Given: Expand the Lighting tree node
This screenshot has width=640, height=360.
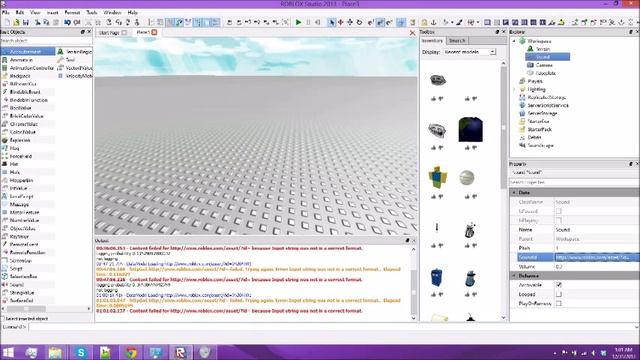Looking at the screenshot, I should pyautogui.click(x=514, y=89).
